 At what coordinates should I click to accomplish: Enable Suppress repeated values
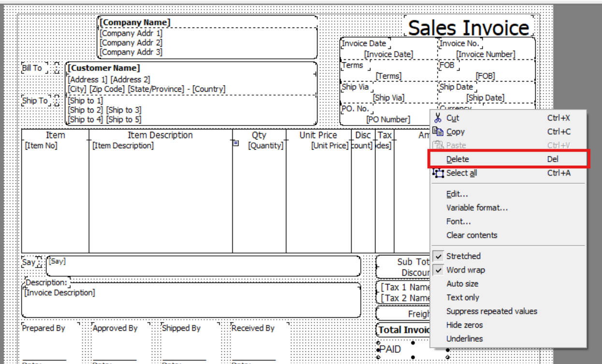[x=491, y=311]
